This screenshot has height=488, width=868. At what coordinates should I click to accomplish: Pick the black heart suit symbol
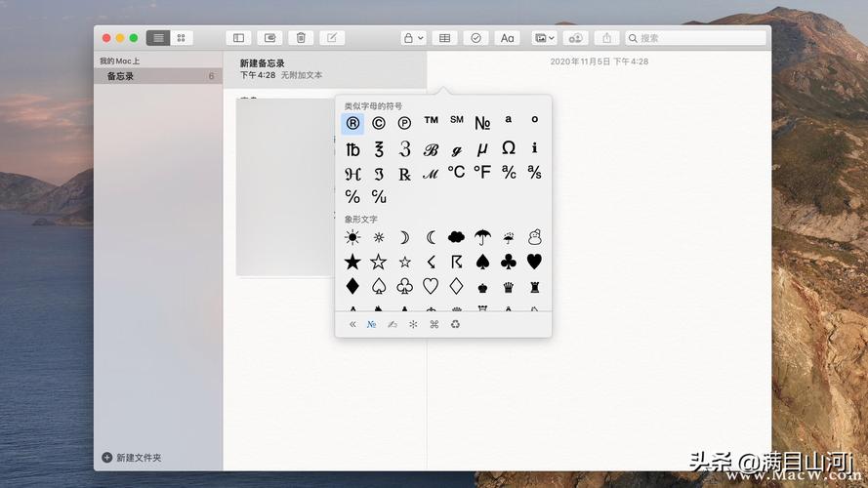534,262
